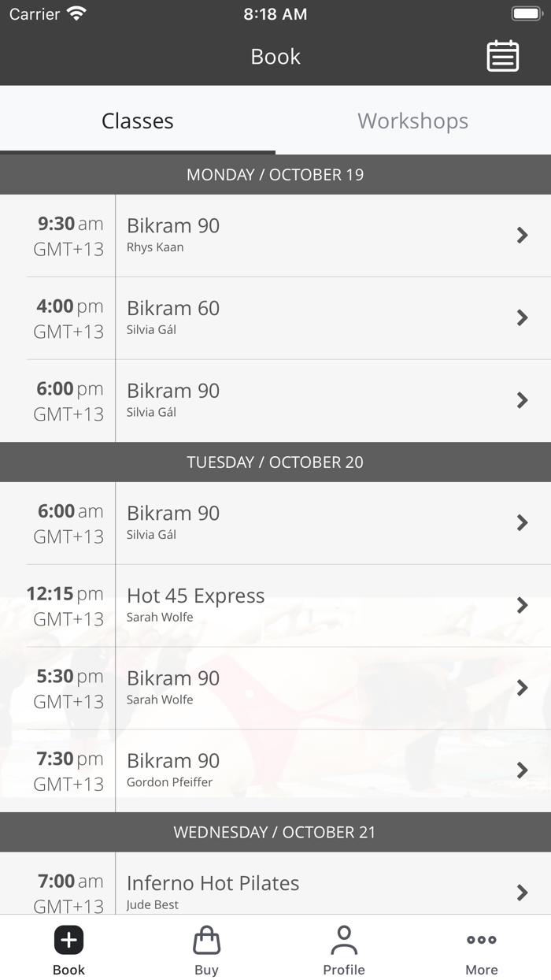
Task: Tap the Wednesday / October 21 header
Action: pos(275,832)
